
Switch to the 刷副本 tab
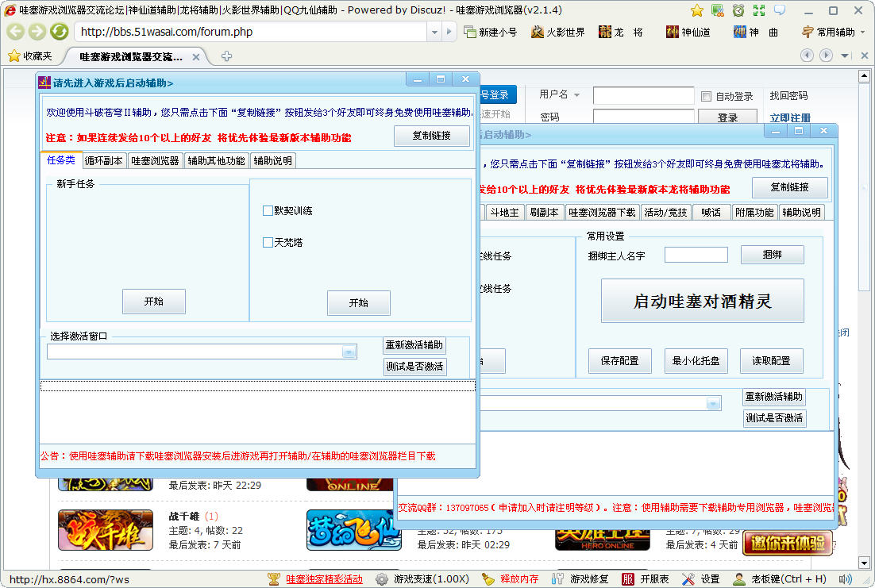[x=544, y=213]
